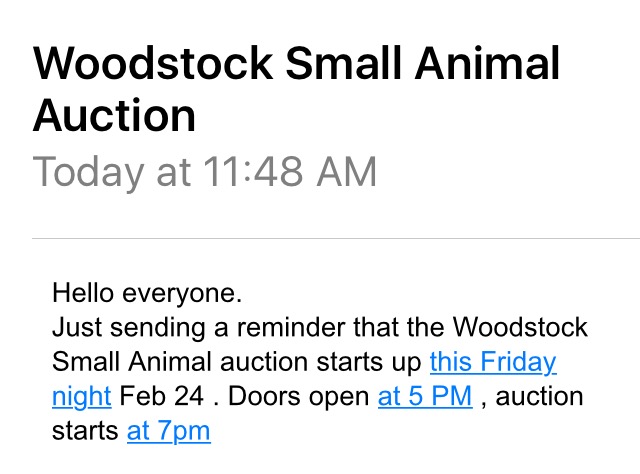Click "Small Animal auction starts up" text
Image resolution: width=640 pixels, height=474 pixels.
pyautogui.click(x=238, y=361)
